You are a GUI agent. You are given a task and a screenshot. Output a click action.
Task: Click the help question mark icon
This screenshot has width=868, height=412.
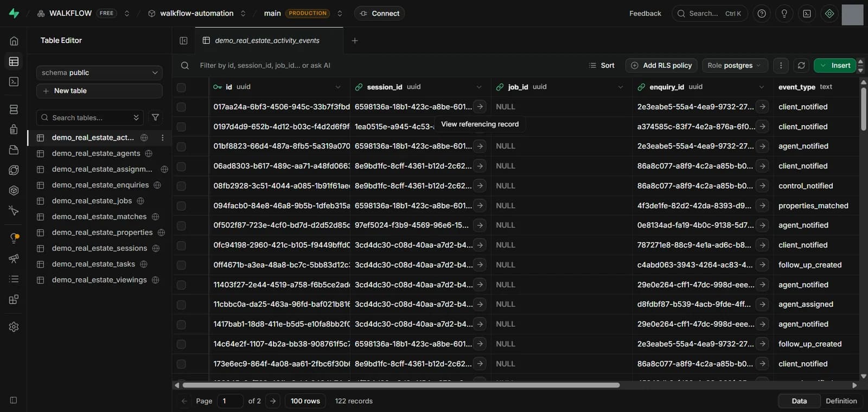(762, 14)
